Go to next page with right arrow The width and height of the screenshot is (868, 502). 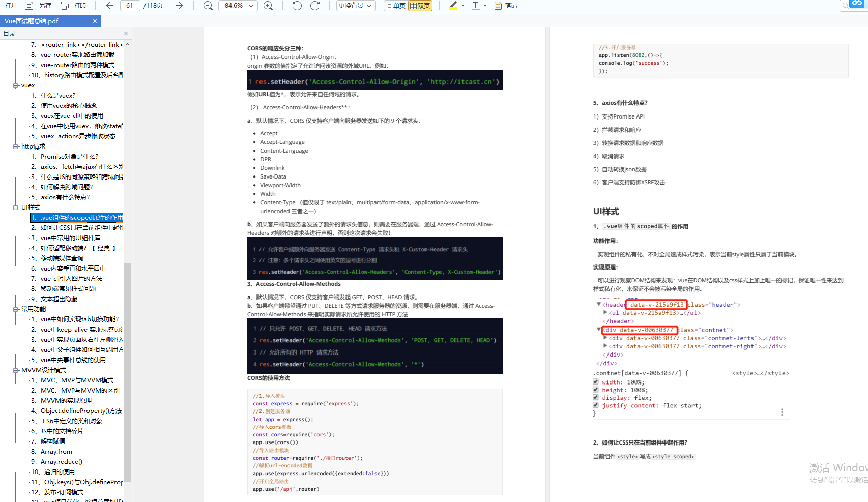(179, 6)
